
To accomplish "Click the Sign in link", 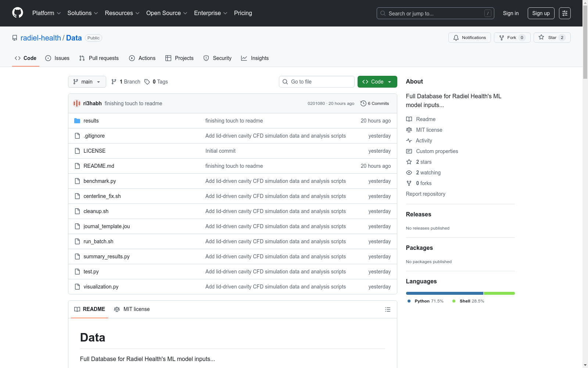I will click(x=511, y=13).
